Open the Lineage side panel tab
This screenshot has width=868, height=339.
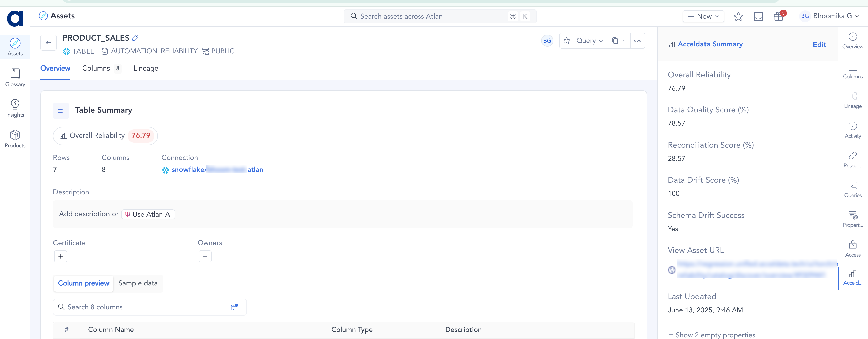click(x=853, y=100)
